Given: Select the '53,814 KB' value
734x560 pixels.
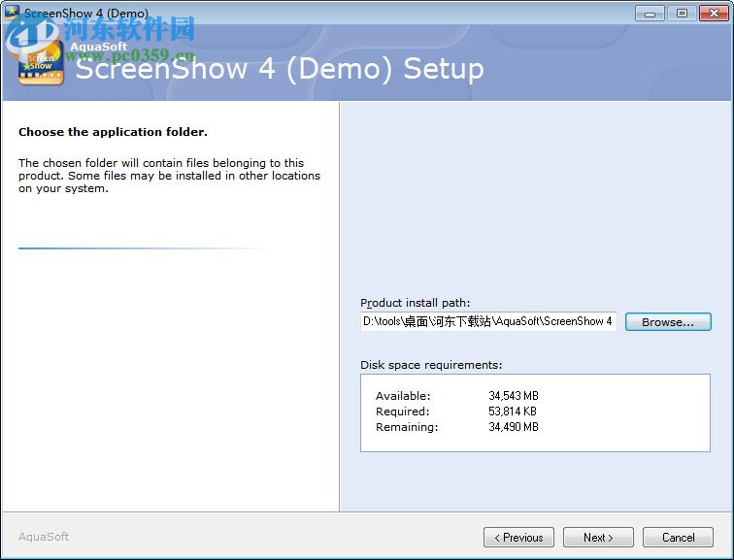Looking at the screenshot, I should [x=513, y=412].
